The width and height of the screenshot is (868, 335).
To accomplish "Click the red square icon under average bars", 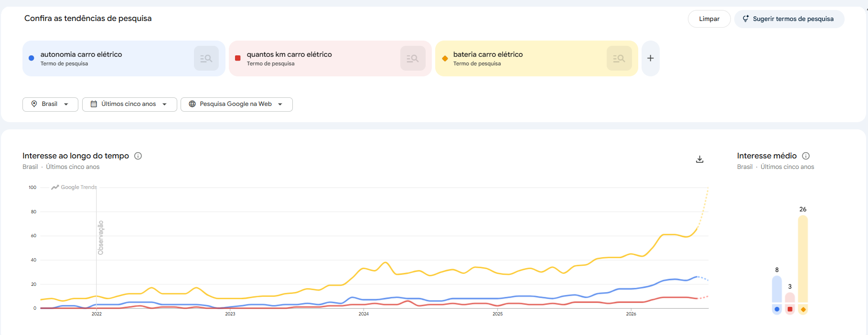I will click(790, 309).
